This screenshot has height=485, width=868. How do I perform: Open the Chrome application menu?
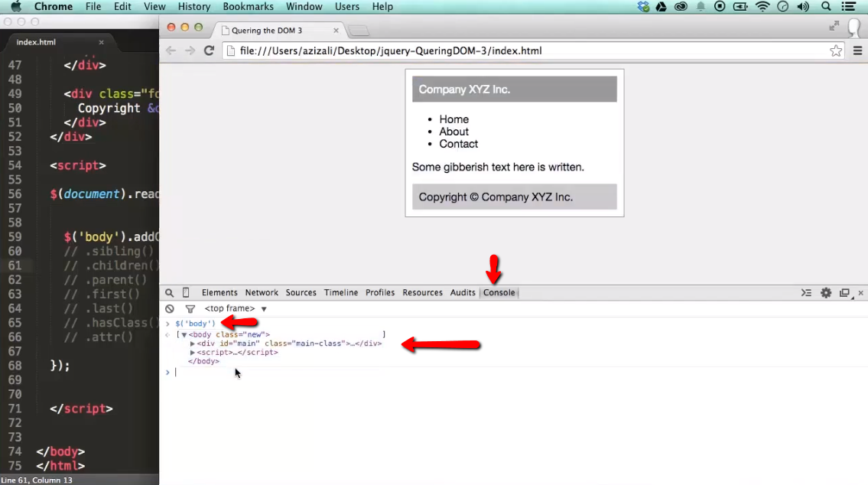(53, 7)
